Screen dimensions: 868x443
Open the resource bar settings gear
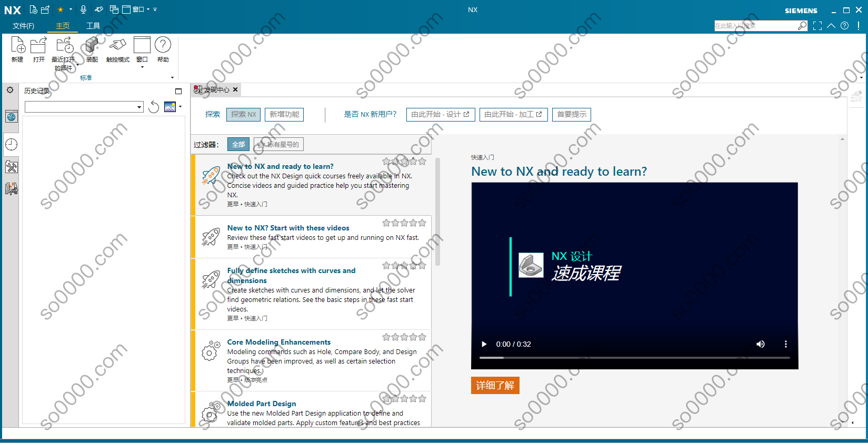pos(10,90)
